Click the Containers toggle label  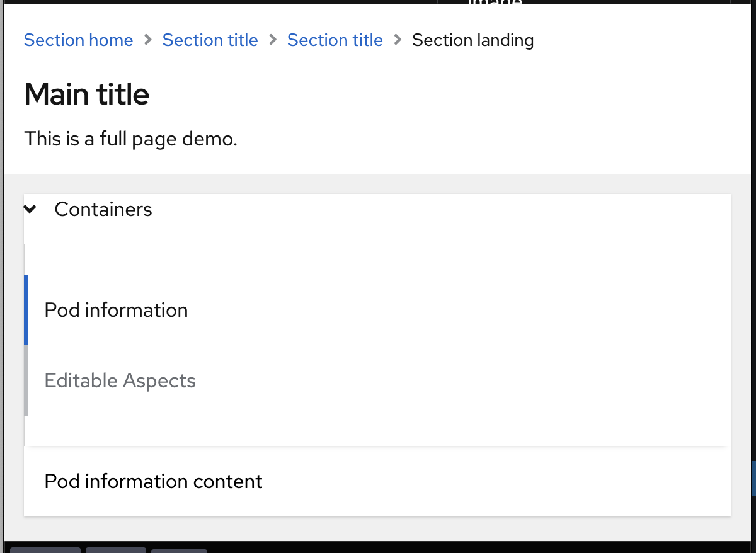pos(103,209)
